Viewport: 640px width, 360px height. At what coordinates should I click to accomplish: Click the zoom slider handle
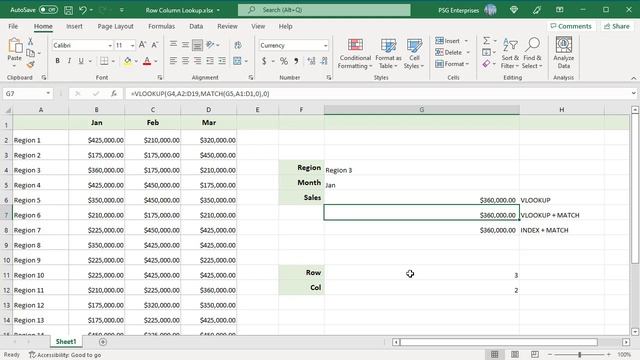[x=580, y=354]
